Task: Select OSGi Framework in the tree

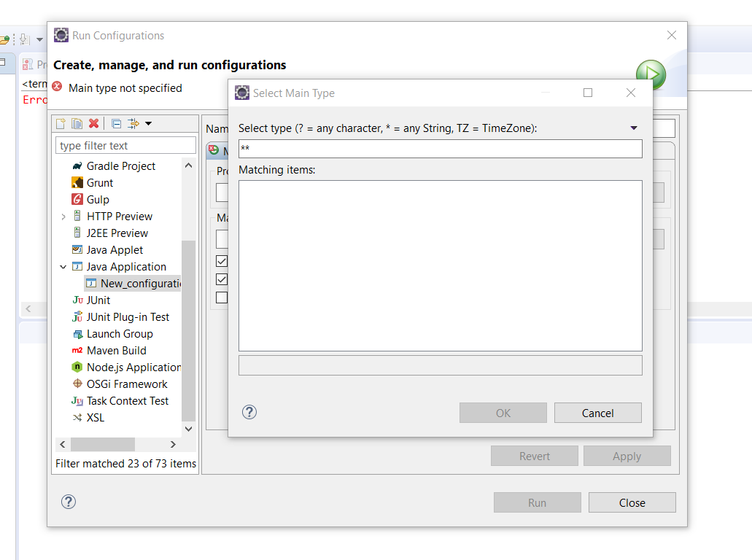Action: [x=127, y=384]
